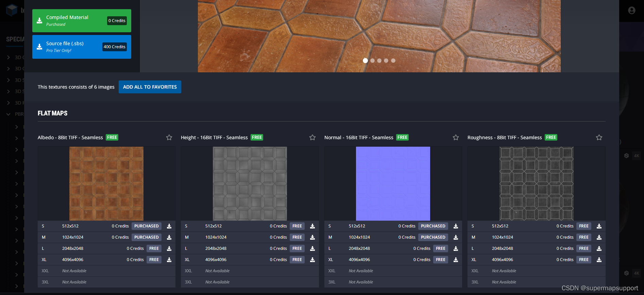Click Albedo XXL 'Not Available' text

[x=74, y=271]
